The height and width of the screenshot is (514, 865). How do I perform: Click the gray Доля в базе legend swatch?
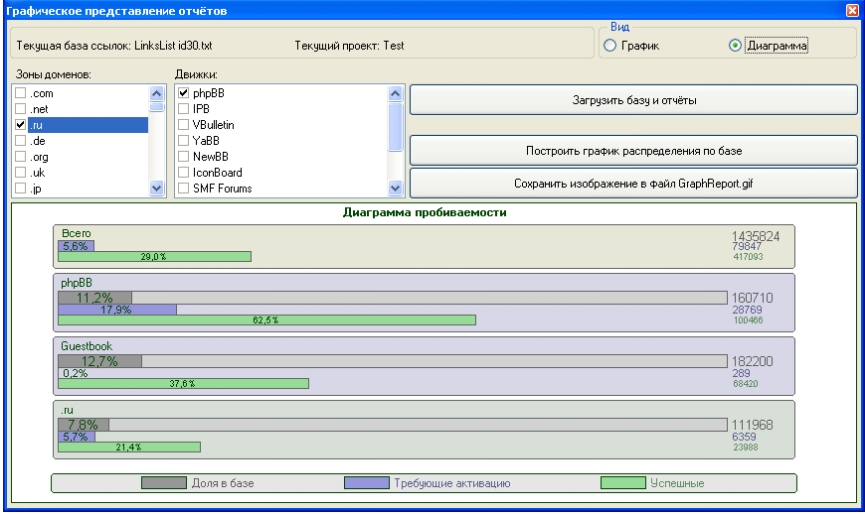tap(164, 483)
